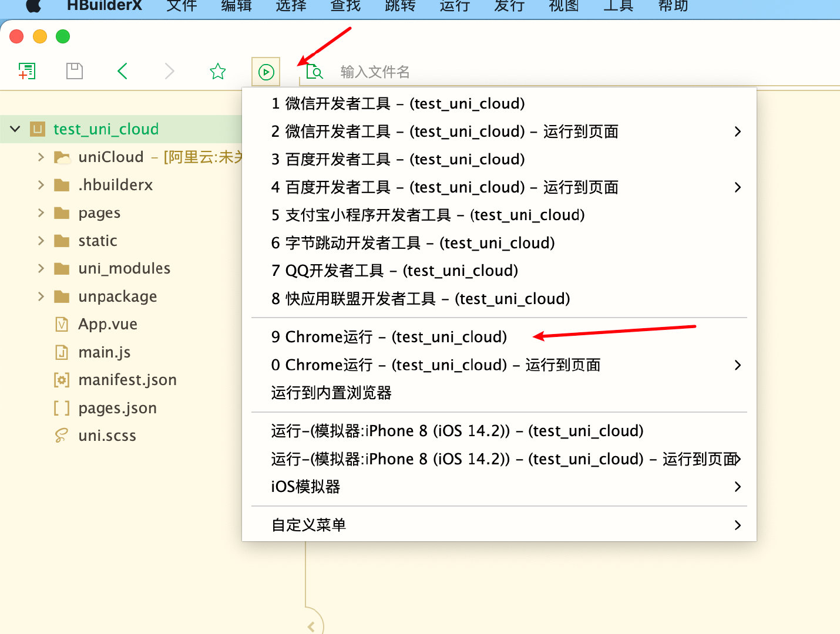This screenshot has width=840, height=634.
Task: Choose 8 快应用联盟开发者工具
Action: [499, 299]
